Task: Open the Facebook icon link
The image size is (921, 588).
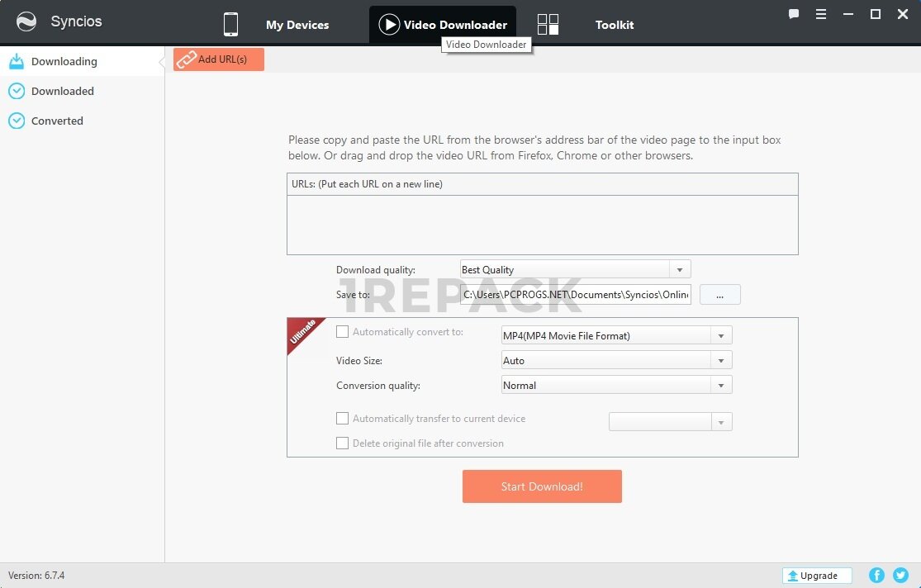Action: point(876,575)
